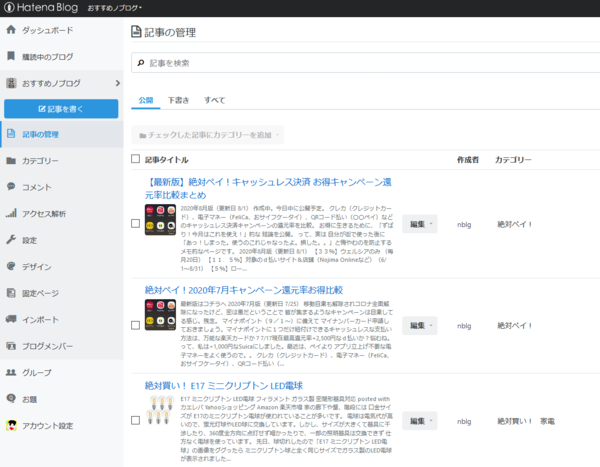Click the デザイン palette icon

pos(11,266)
